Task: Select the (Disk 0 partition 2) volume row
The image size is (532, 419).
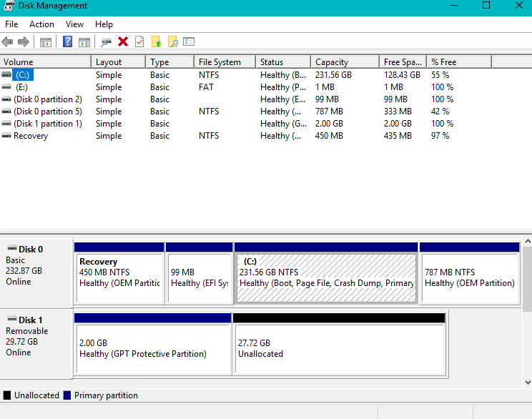Action: point(48,99)
